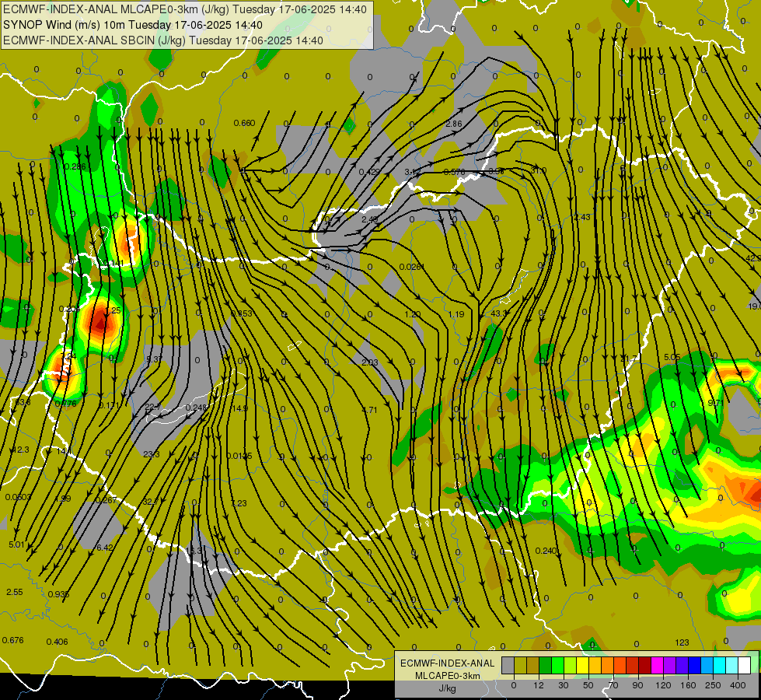Click the map value '43.3'
The image size is (761, 700).
(x=499, y=313)
